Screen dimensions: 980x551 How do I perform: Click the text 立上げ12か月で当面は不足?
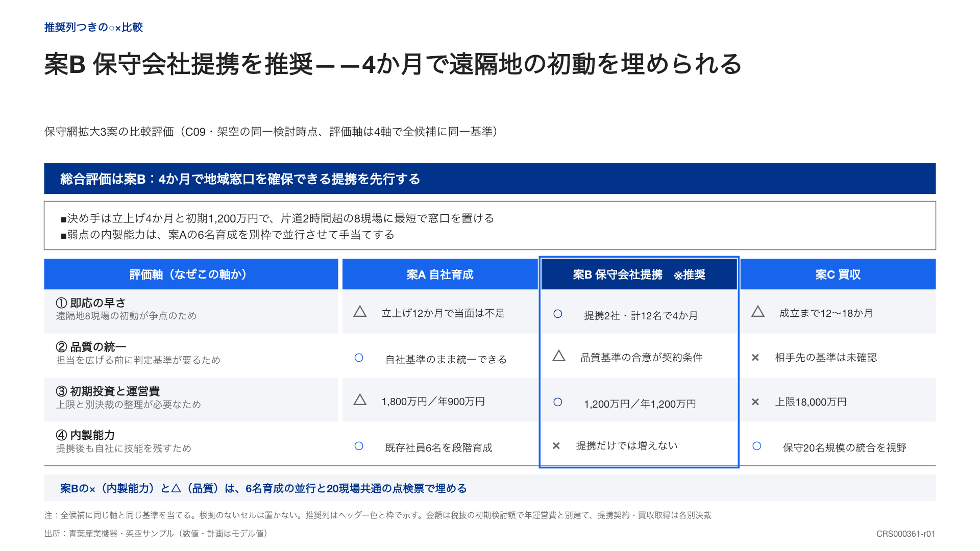[443, 313]
